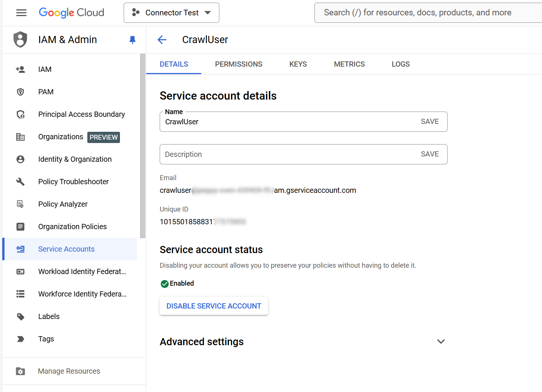542x392 pixels.
Task: Expand Advanced settings with chevron
Action: pyautogui.click(x=441, y=341)
